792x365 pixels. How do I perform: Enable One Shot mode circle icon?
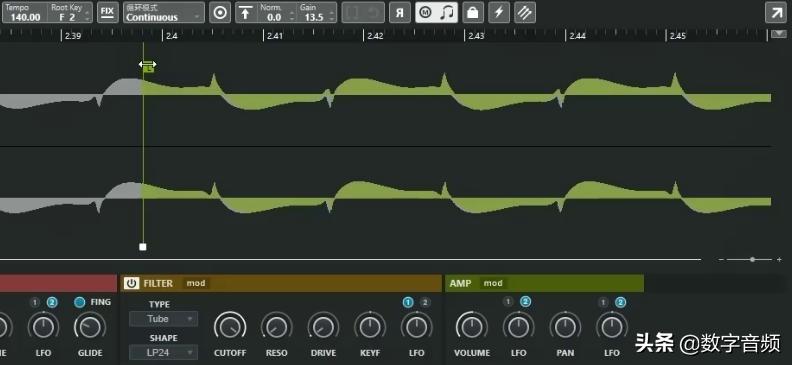point(220,13)
